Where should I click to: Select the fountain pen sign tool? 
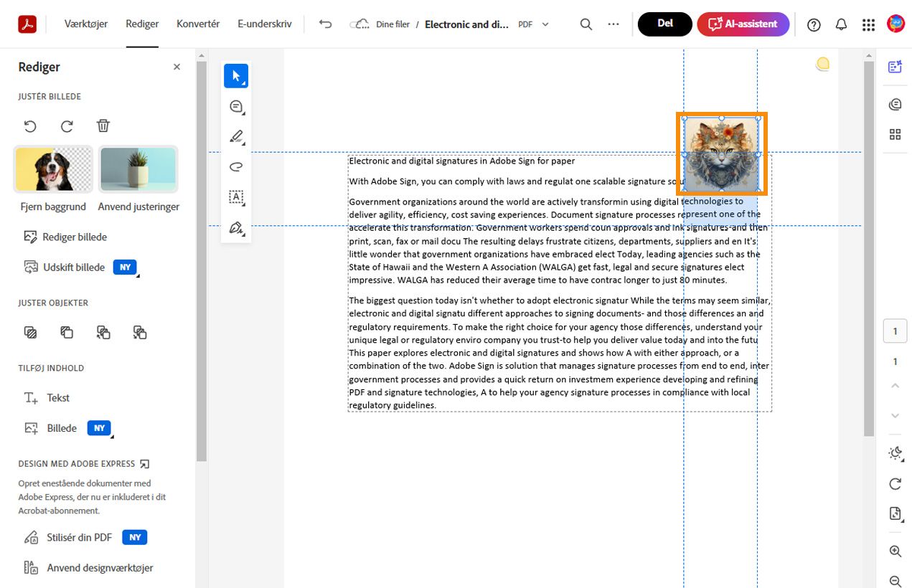click(x=236, y=228)
